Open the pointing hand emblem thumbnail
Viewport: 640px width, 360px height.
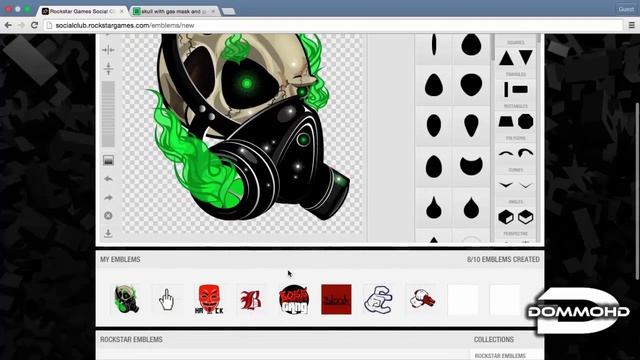tap(167, 300)
